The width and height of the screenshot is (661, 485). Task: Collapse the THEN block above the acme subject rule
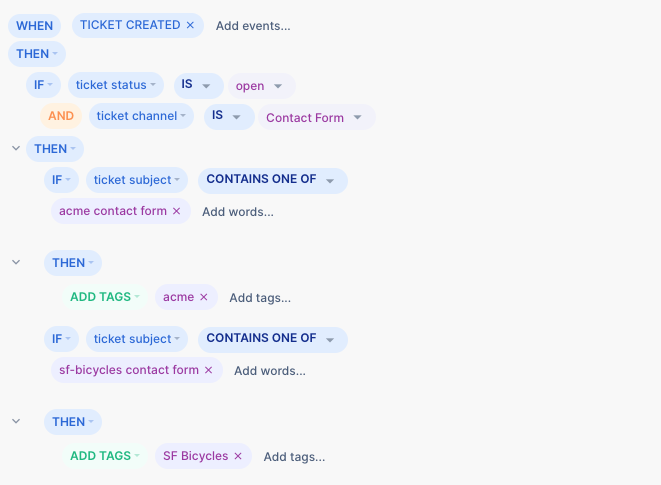[16, 148]
